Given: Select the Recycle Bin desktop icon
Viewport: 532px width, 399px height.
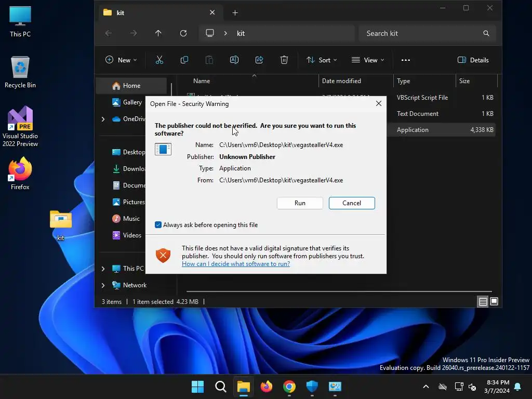Looking at the screenshot, I should (20, 72).
